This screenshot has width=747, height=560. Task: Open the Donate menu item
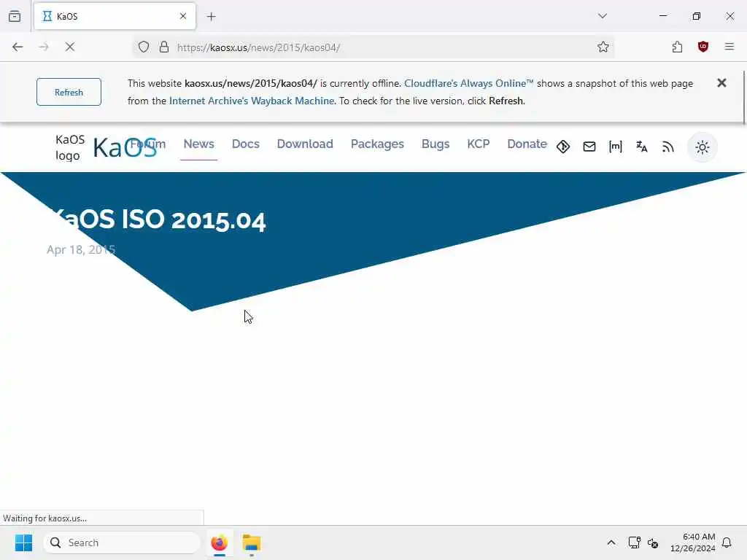pos(527,144)
